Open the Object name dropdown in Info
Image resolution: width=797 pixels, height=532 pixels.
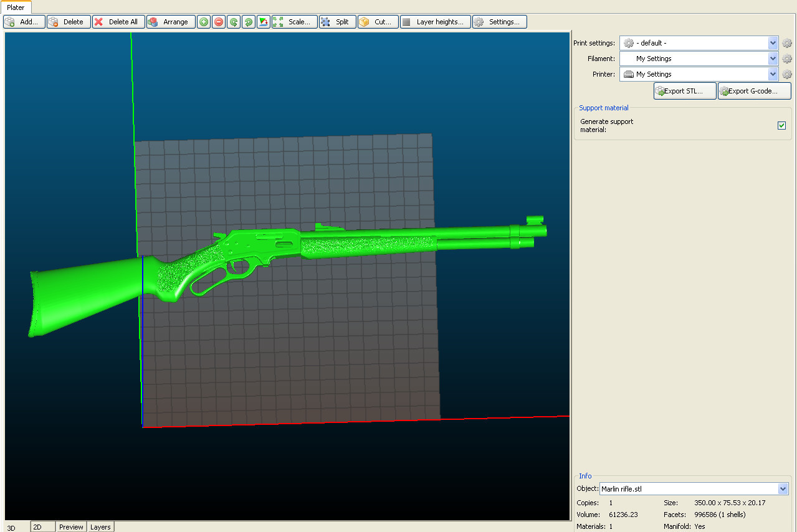pyautogui.click(x=783, y=489)
